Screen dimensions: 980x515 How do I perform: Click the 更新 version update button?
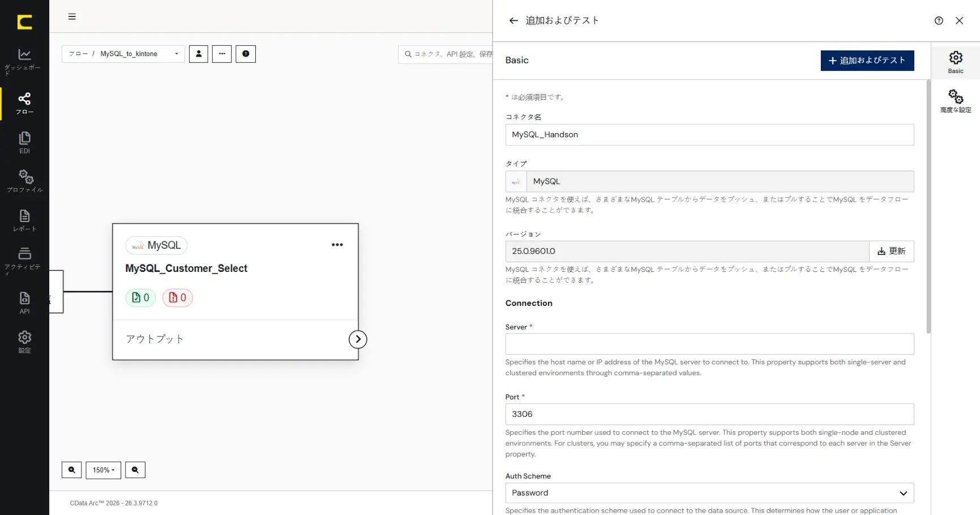pyautogui.click(x=892, y=251)
